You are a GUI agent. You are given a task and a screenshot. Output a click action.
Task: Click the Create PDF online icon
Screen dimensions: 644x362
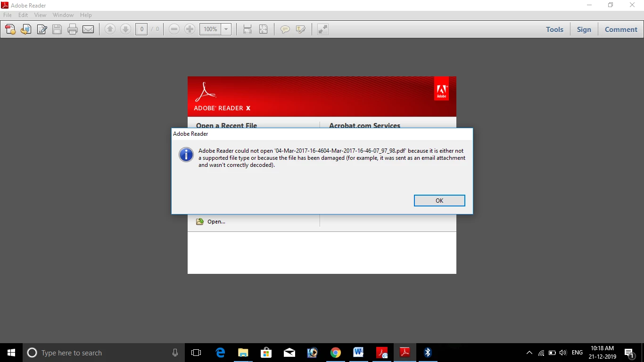click(x=10, y=29)
